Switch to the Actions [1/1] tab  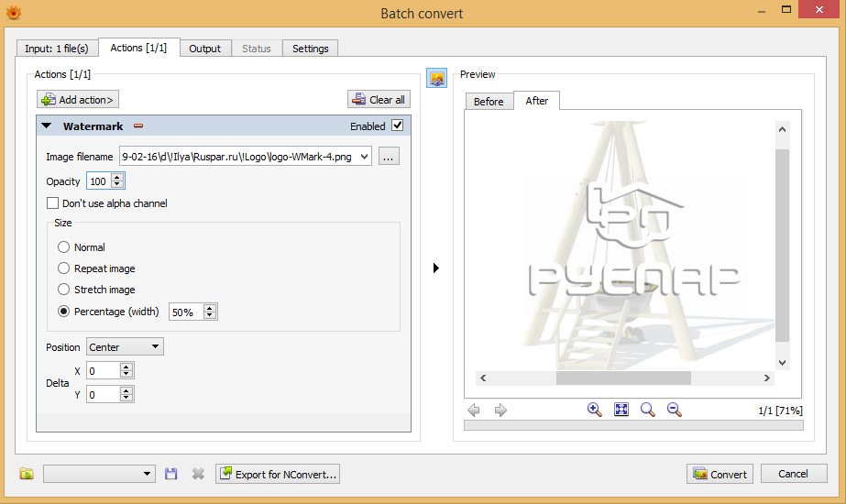point(138,48)
